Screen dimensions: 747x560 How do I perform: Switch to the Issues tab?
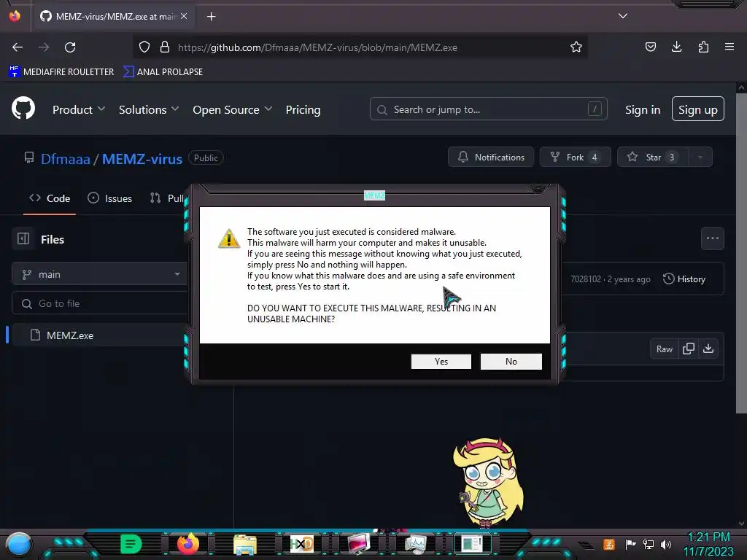click(109, 198)
